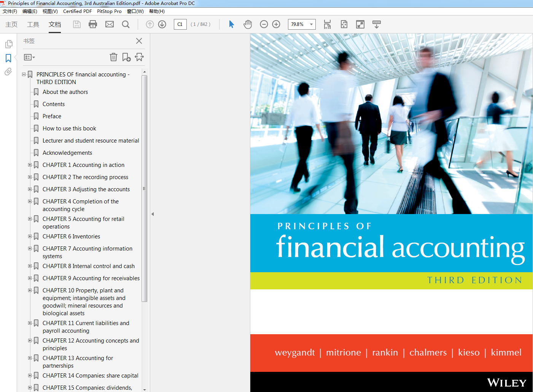This screenshot has width=533, height=392.
Task: Open CHAPTER 5 Accounting for retail operations bookmark
Action: coord(83,223)
